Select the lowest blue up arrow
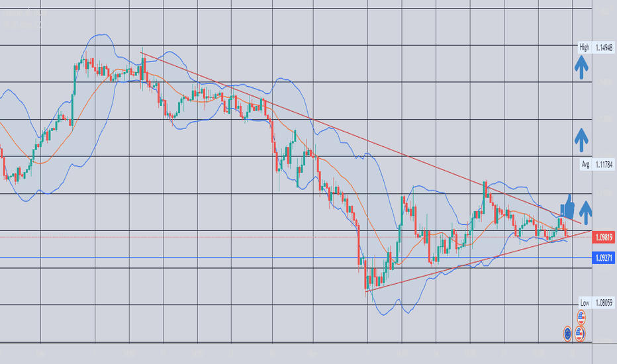Image resolution: width=617 pixels, height=364 pixels. point(585,212)
